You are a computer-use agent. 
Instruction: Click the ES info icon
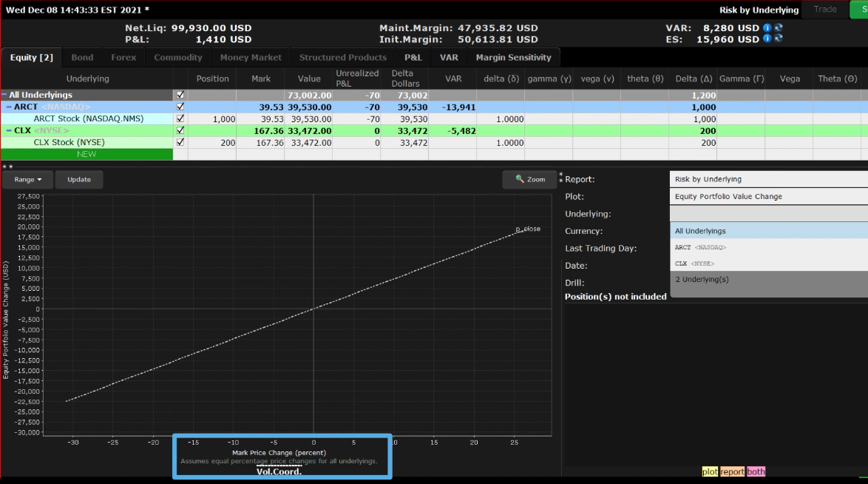tap(767, 39)
